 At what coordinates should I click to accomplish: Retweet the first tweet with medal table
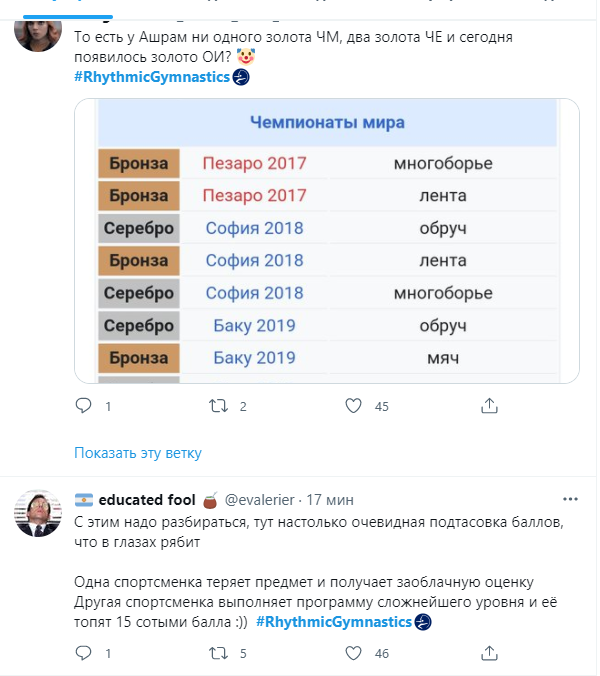(x=217, y=406)
